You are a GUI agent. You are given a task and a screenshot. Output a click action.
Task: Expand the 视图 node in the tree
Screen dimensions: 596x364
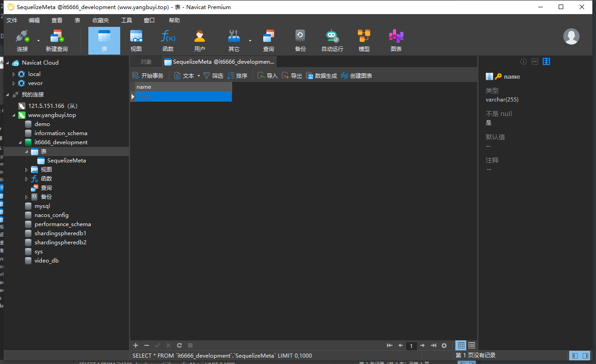point(26,170)
